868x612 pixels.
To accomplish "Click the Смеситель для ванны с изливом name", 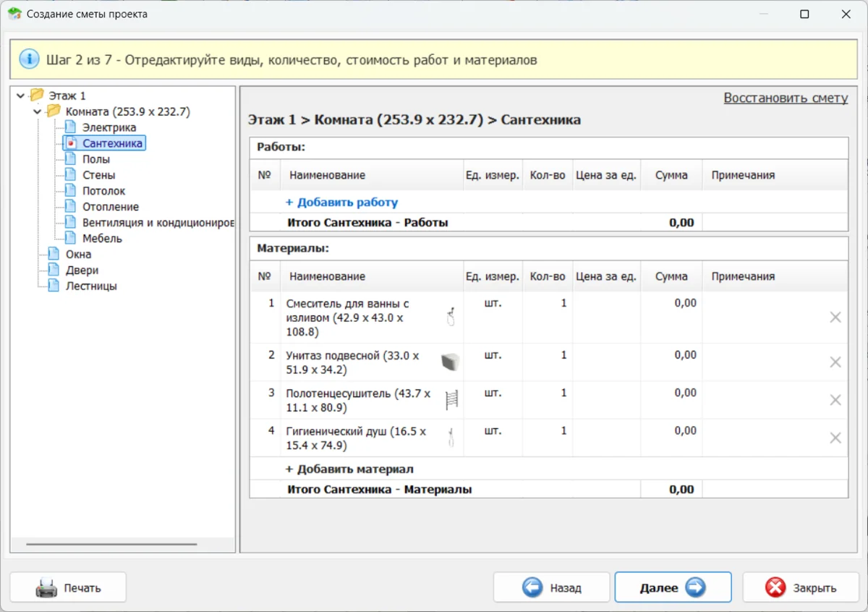I will [348, 318].
